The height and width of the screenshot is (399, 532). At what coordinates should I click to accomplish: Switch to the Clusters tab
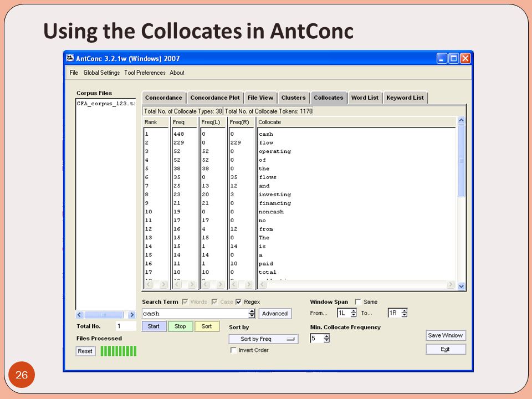293,98
